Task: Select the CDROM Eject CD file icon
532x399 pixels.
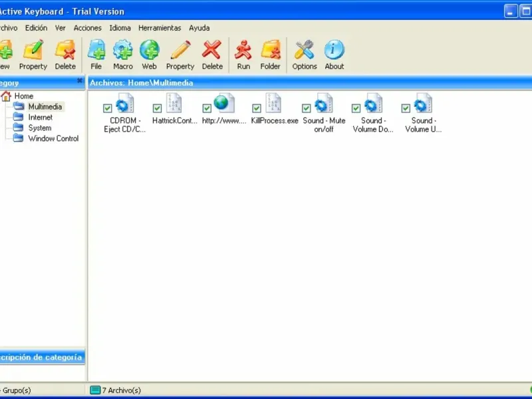Action: 125,103
